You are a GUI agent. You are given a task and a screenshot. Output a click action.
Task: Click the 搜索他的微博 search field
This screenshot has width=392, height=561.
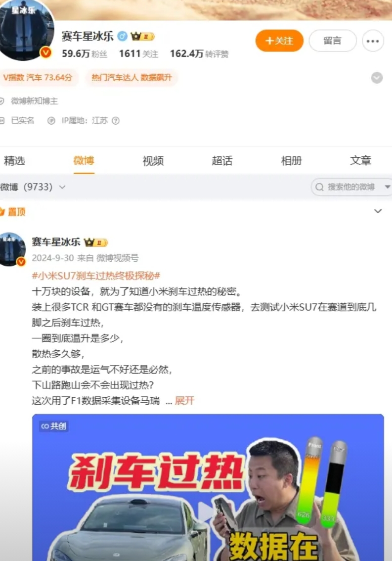347,187
